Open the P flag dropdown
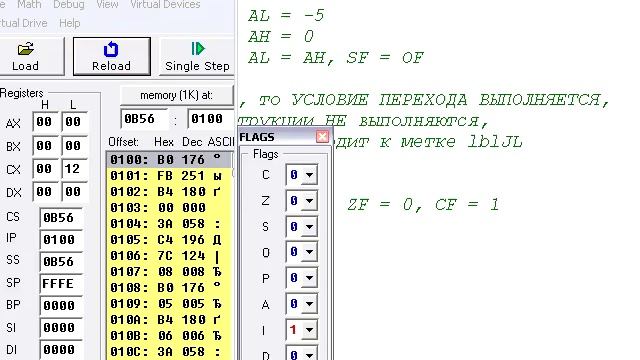 point(309,278)
